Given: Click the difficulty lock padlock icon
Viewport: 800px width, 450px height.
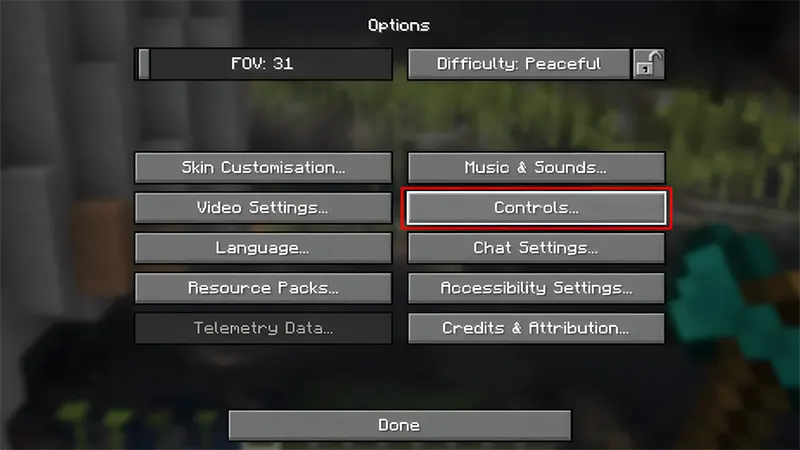Looking at the screenshot, I should point(648,64).
